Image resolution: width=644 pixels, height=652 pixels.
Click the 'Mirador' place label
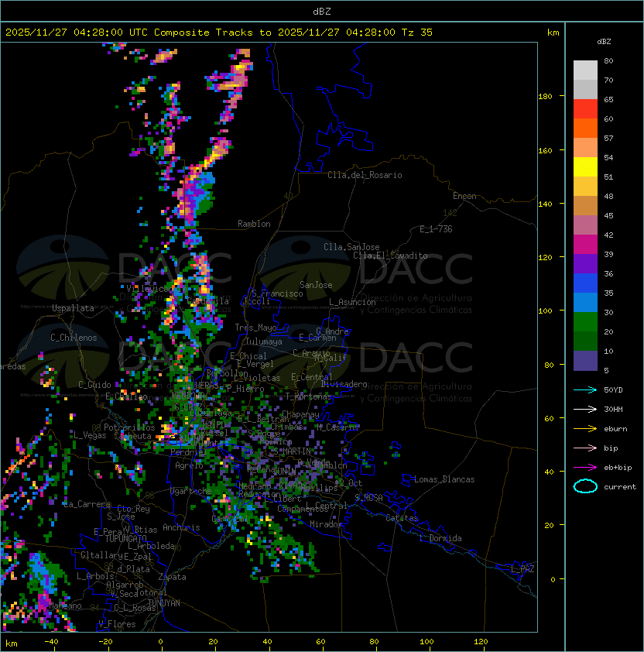pos(326,524)
